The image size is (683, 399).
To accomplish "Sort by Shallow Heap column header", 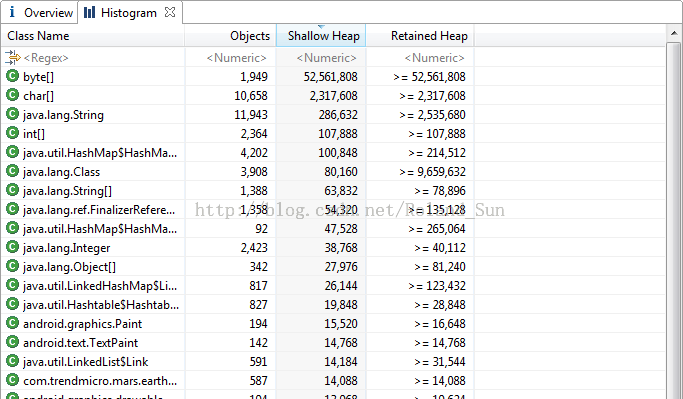I will pyautogui.click(x=321, y=36).
